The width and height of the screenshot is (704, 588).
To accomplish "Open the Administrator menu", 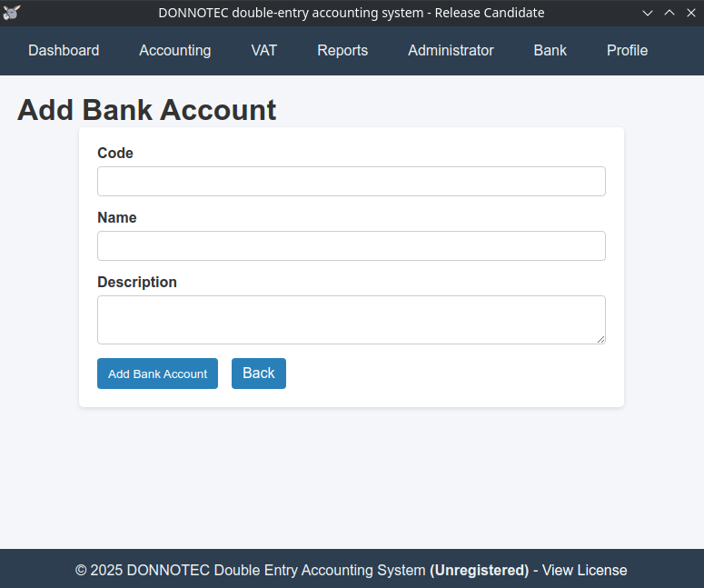I will 451,50.
